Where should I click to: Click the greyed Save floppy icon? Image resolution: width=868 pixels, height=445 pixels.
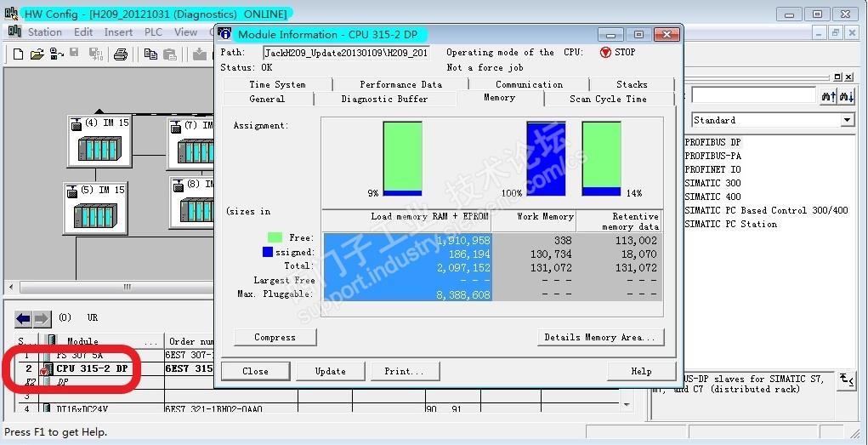74,54
